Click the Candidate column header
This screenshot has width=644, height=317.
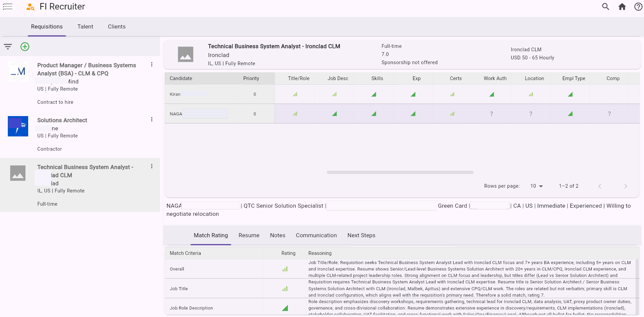(181, 78)
